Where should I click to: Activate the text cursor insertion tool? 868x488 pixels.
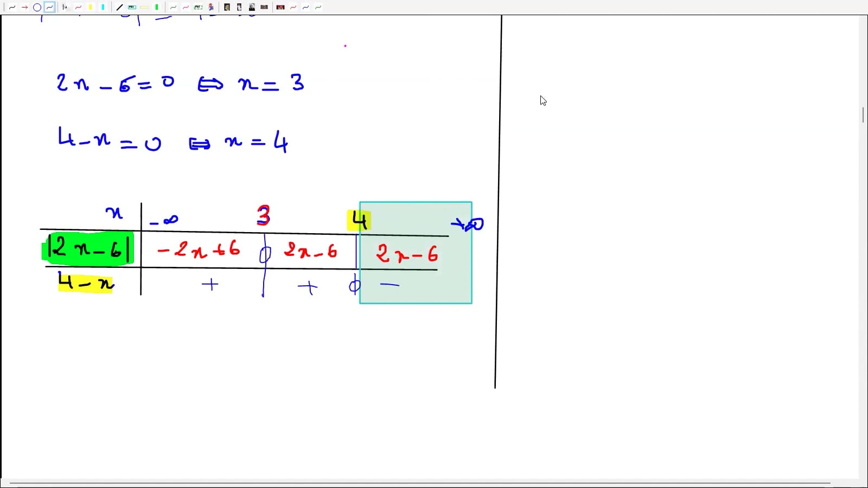[65, 7]
